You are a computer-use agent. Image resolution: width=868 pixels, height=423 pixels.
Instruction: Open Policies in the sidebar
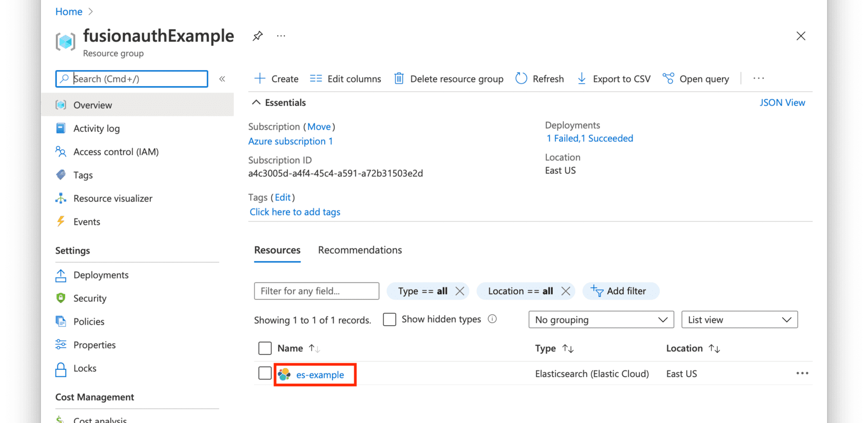(89, 321)
